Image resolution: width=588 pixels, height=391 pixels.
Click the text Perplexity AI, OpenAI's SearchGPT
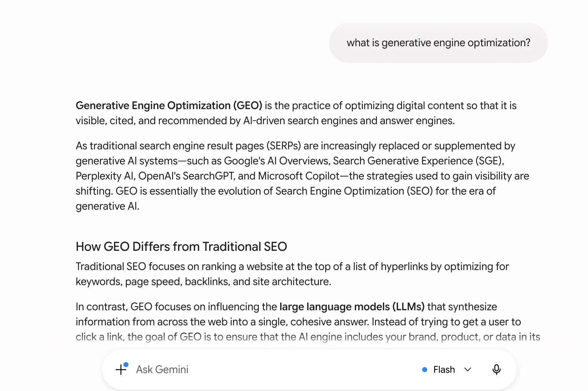(155, 176)
